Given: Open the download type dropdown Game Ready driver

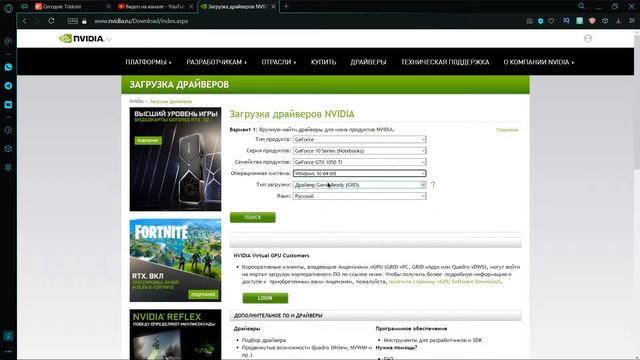Looking at the screenshot, I should click(x=360, y=185).
